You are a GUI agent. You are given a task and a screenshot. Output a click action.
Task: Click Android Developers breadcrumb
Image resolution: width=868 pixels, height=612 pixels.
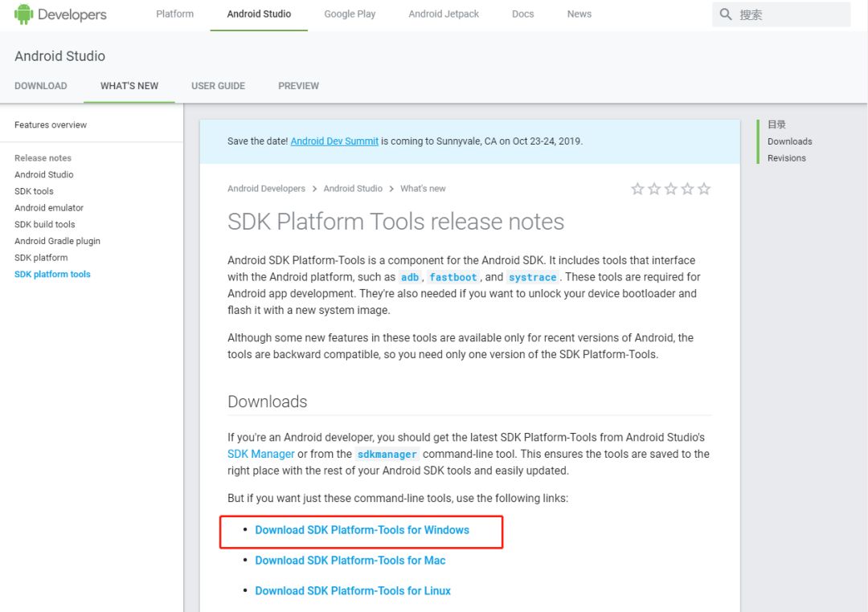tap(266, 189)
